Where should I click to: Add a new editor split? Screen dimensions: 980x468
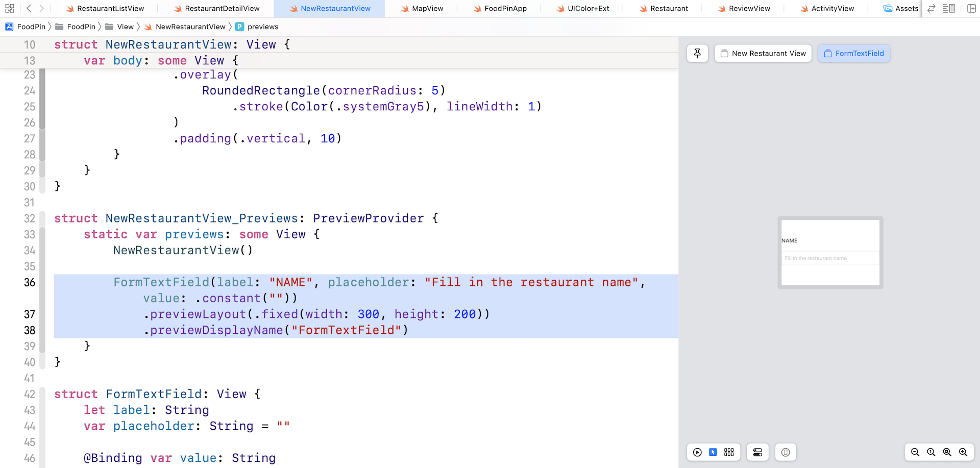click(x=972, y=8)
